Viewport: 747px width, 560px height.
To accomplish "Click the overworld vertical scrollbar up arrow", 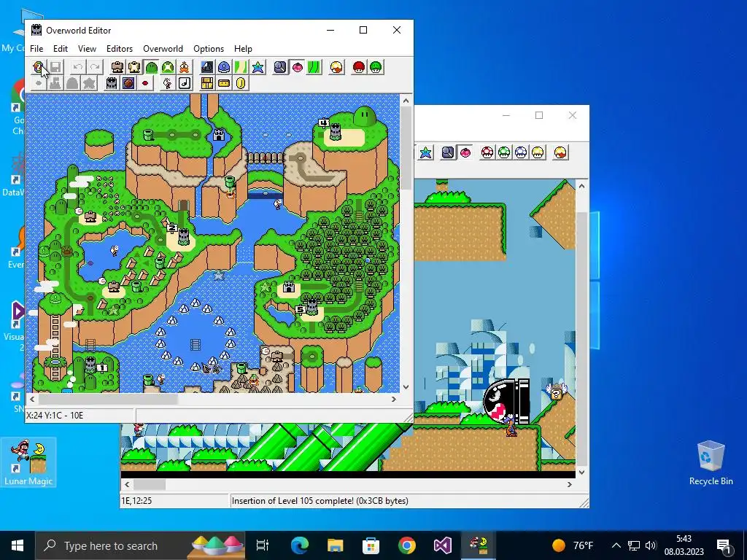I will point(406,101).
